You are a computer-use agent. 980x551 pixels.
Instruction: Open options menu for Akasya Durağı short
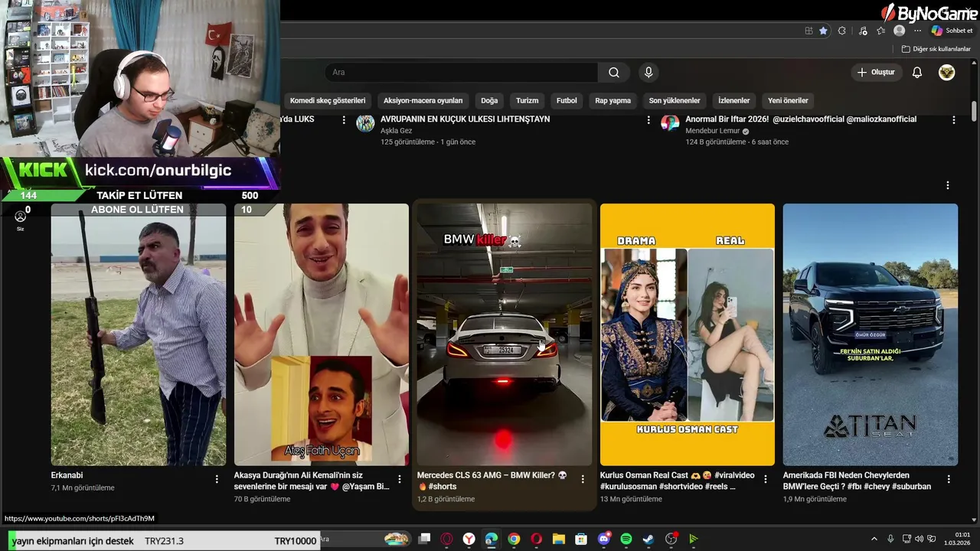[400, 479]
